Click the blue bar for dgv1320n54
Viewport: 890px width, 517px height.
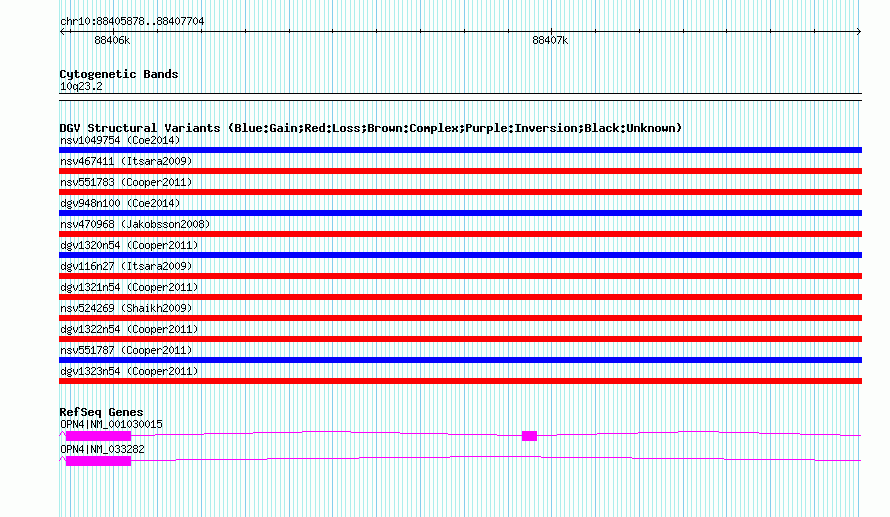click(460, 255)
